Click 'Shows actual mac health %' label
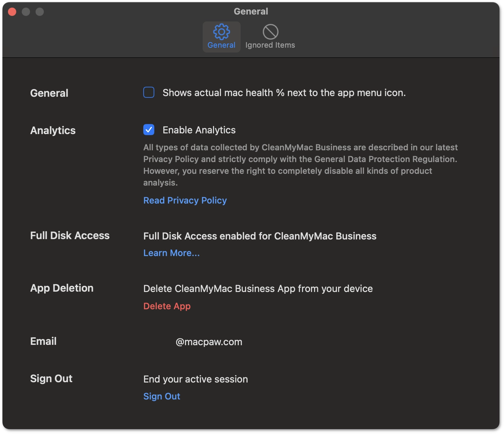The image size is (504, 434). pyautogui.click(x=284, y=93)
